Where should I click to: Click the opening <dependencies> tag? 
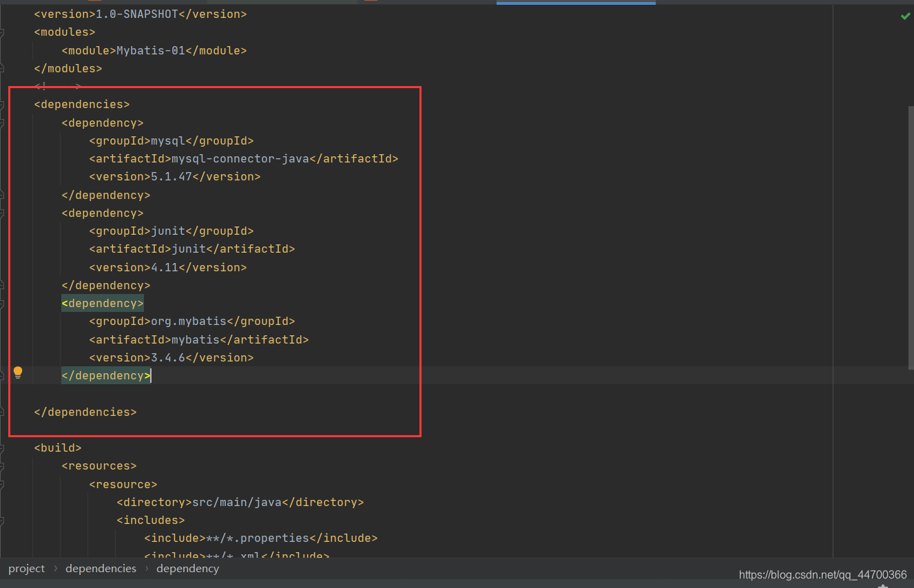82,105
